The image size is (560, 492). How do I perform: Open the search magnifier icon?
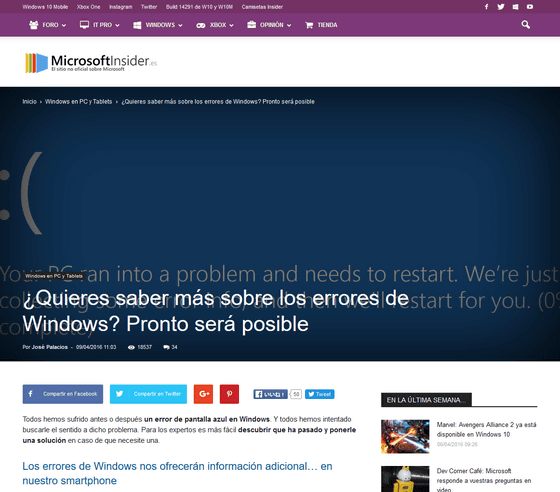[525, 25]
